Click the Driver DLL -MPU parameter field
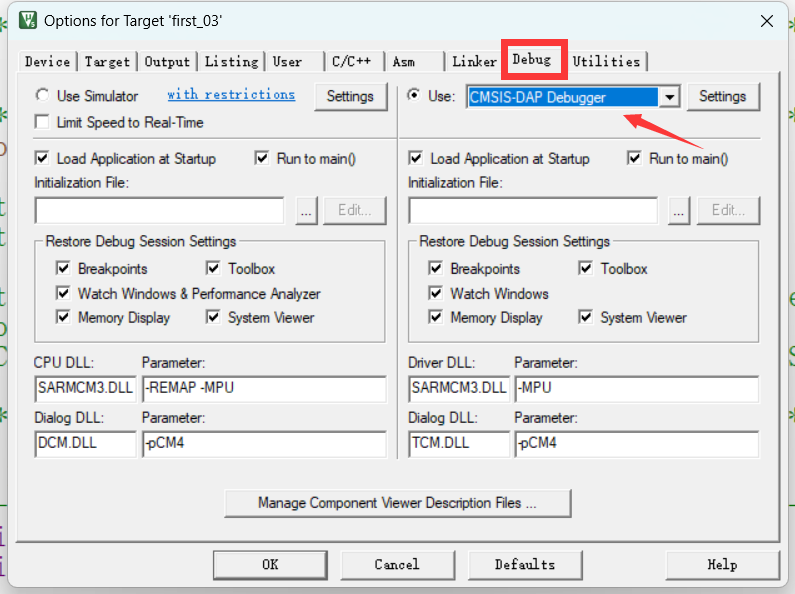This screenshot has width=795, height=594. pos(637,388)
